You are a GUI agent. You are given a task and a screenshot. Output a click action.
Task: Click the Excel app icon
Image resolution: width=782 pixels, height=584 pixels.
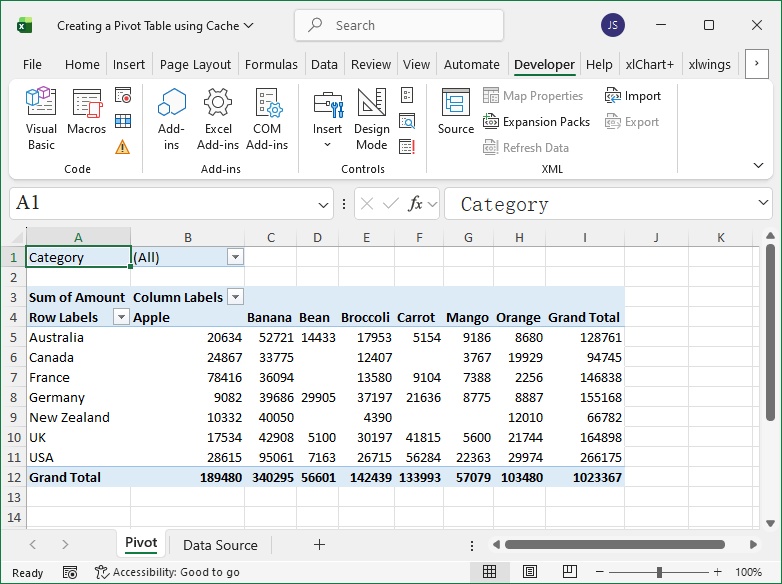point(24,25)
